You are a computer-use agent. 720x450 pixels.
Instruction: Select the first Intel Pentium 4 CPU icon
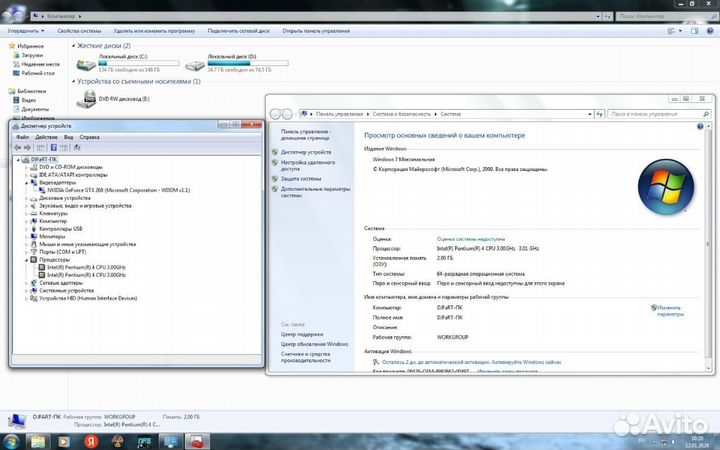click(42, 267)
